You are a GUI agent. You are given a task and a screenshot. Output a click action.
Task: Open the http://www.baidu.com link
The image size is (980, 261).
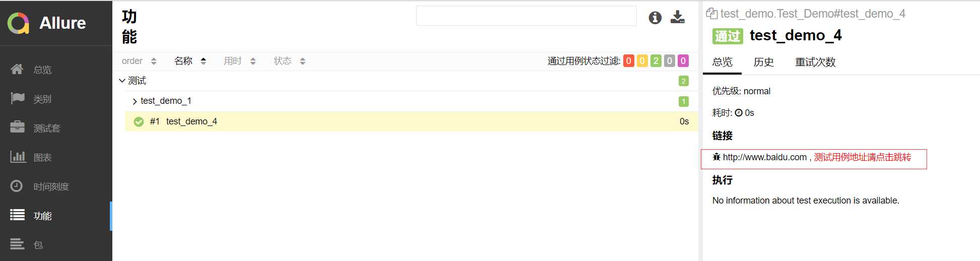click(765, 157)
